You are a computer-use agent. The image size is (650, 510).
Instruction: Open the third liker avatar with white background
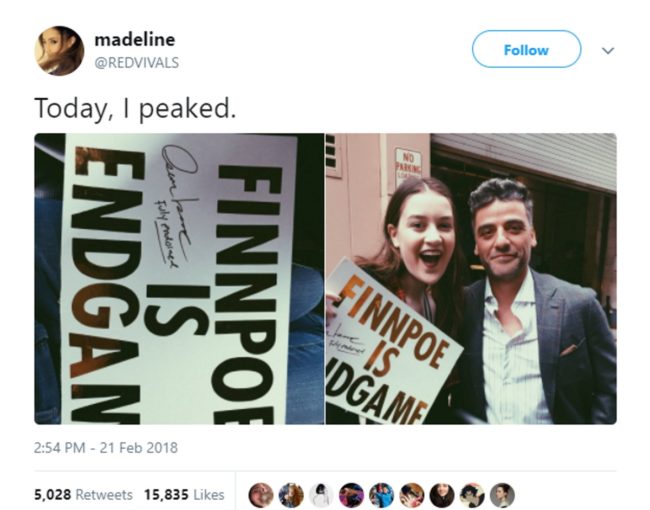(x=321, y=495)
